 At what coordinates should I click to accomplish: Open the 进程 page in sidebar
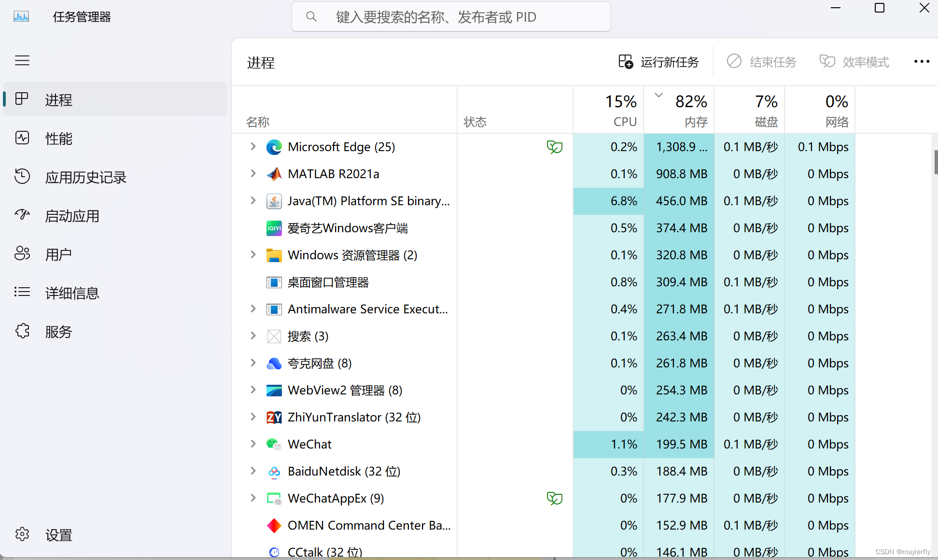(115, 99)
